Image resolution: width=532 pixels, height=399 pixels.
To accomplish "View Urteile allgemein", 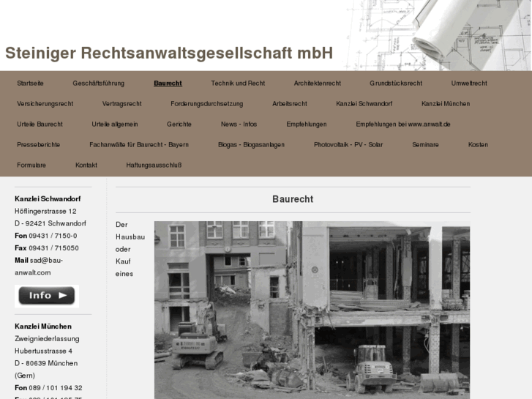I will (115, 124).
